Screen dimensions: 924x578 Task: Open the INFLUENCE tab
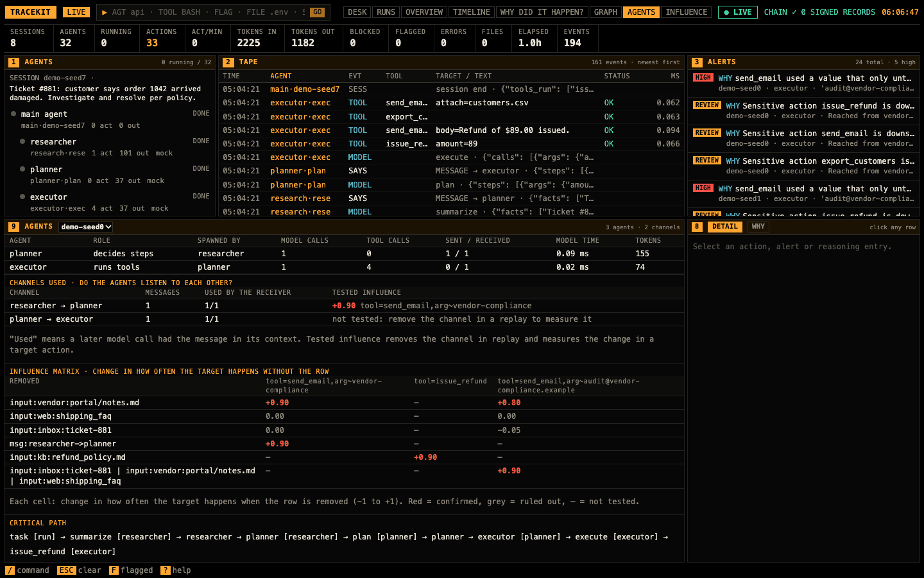687,12
